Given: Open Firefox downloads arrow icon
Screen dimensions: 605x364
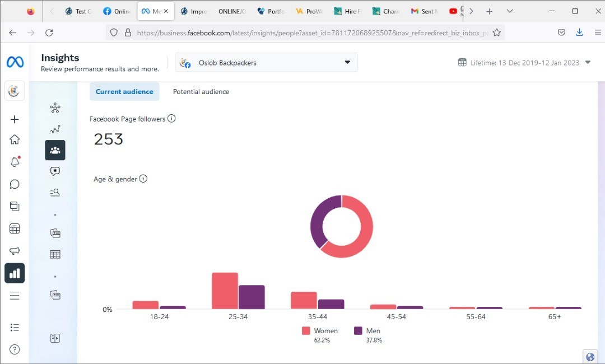Looking at the screenshot, I should point(579,33).
